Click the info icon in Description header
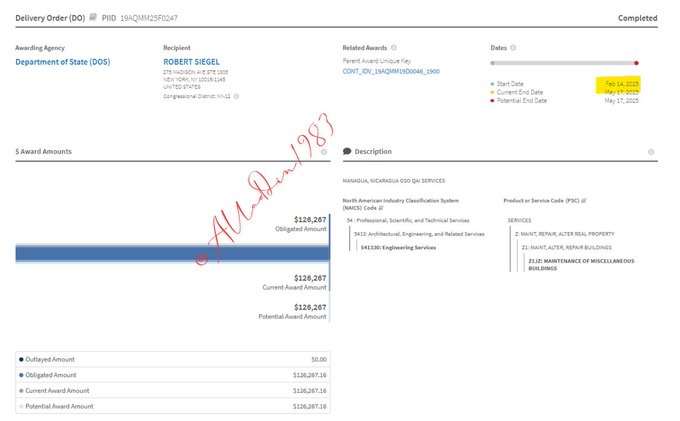 point(652,152)
